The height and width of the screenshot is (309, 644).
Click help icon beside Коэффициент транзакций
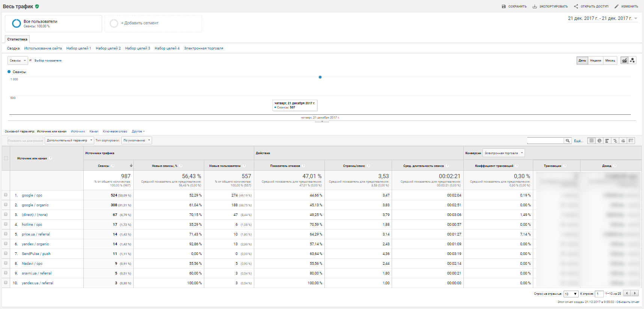517,166
